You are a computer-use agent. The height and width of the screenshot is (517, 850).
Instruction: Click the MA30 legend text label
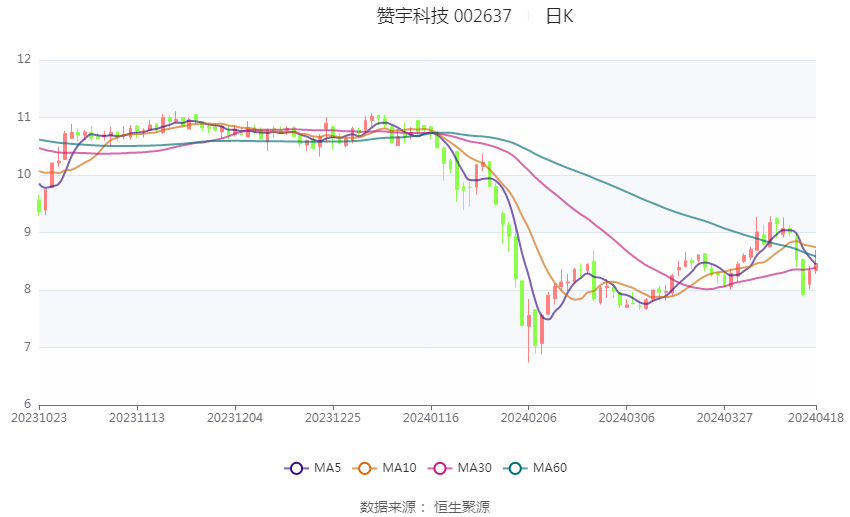475,468
